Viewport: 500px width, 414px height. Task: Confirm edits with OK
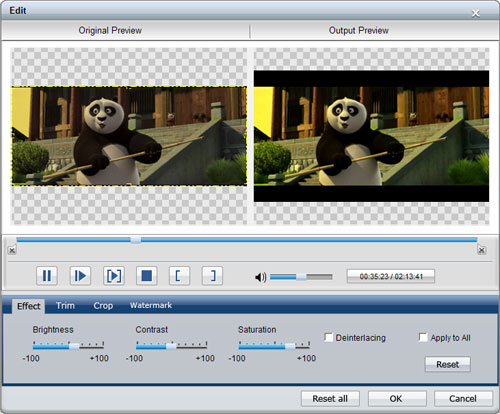(396, 399)
